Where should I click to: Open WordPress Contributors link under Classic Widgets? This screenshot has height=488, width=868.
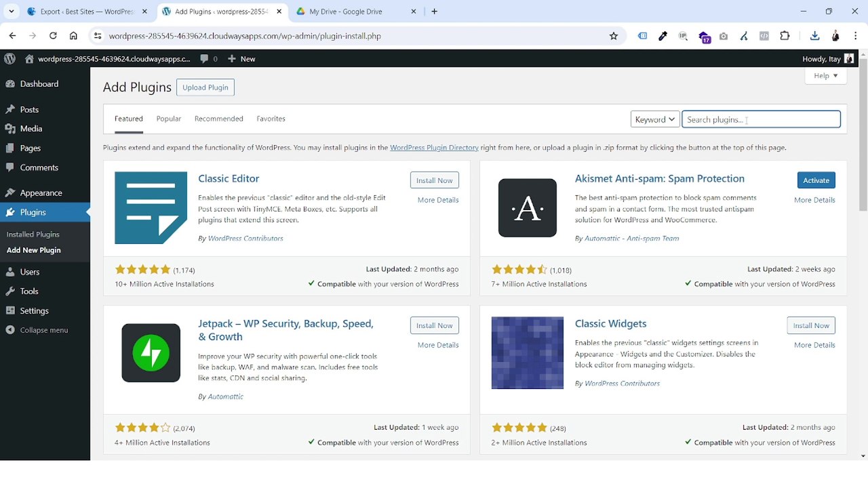[623, 384]
